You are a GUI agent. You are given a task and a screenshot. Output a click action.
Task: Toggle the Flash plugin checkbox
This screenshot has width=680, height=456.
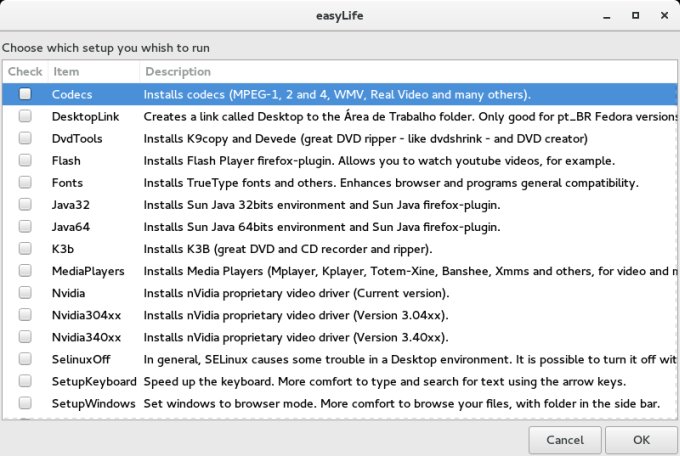pyautogui.click(x=25, y=160)
